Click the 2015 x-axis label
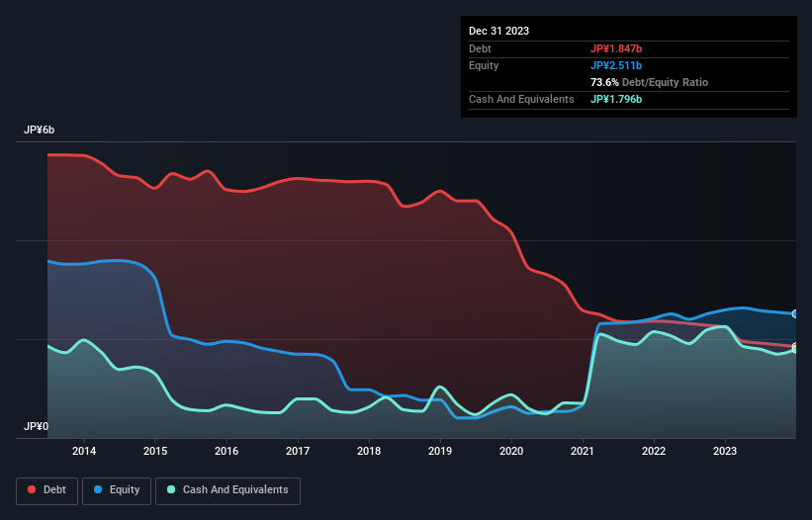The height and width of the screenshot is (520, 812). [x=155, y=451]
